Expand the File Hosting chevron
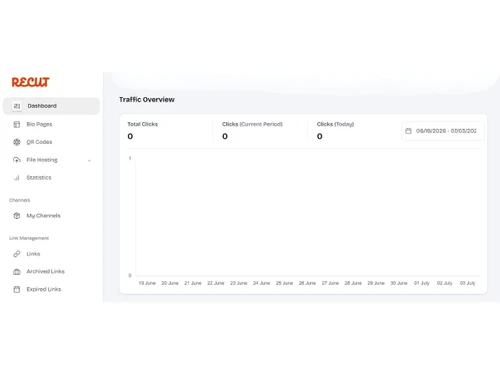Viewport: 500px width, 375px height. point(89,161)
